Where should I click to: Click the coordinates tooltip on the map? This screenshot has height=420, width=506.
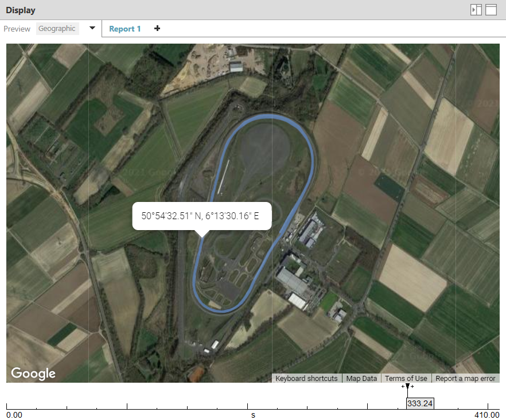[200, 216]
